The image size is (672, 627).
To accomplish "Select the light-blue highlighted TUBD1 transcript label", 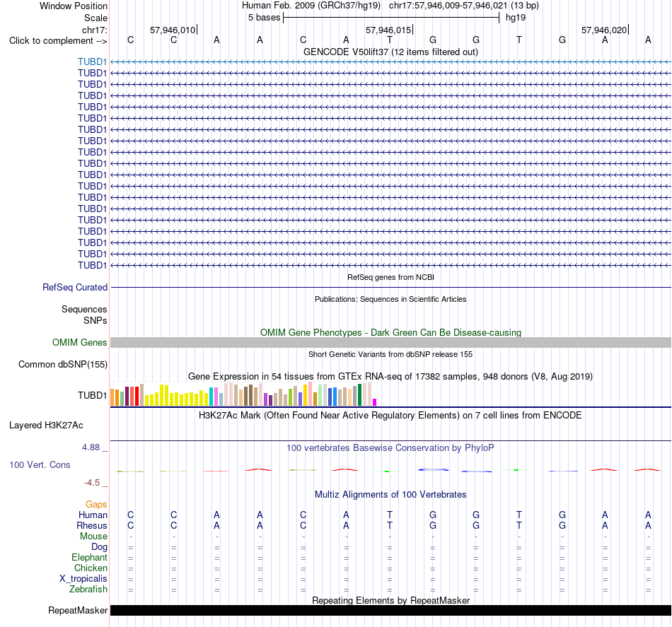I will click(x=92, y=61).
